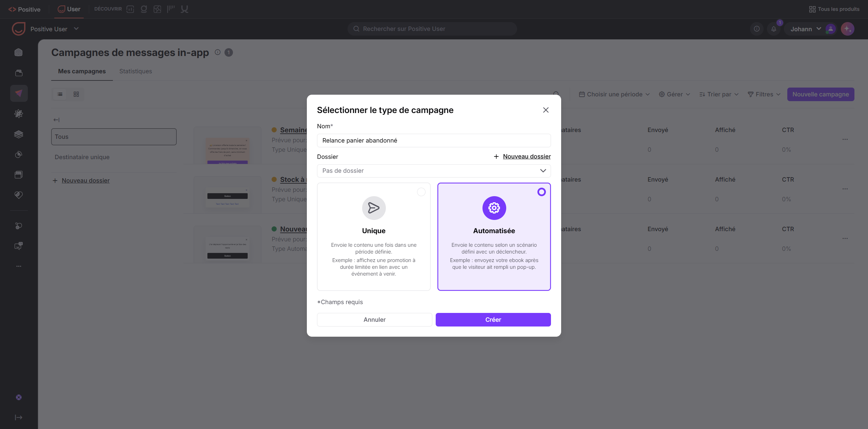Screen dimensions: 868x429
Task: Open Choisir une période dropdown
Action: [x=614, y=94]
